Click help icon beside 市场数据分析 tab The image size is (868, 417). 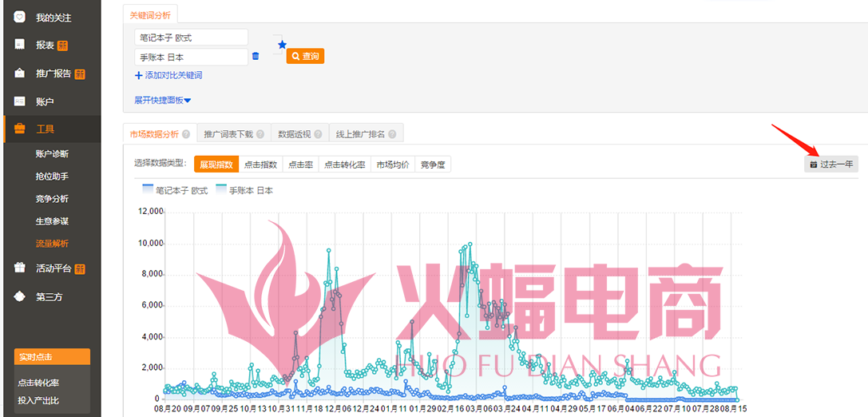pos(186,134)
